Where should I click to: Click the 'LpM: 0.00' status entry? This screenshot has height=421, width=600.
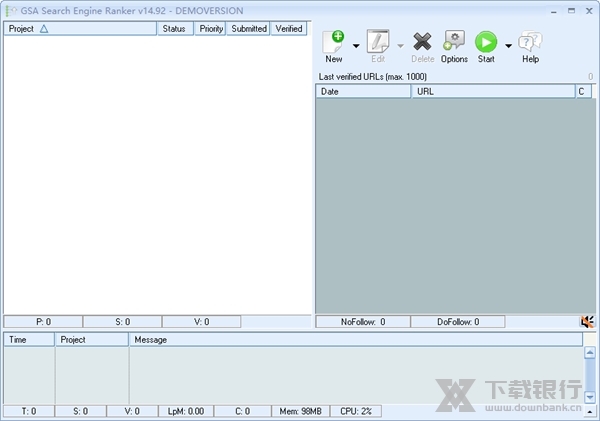[186, 411]
